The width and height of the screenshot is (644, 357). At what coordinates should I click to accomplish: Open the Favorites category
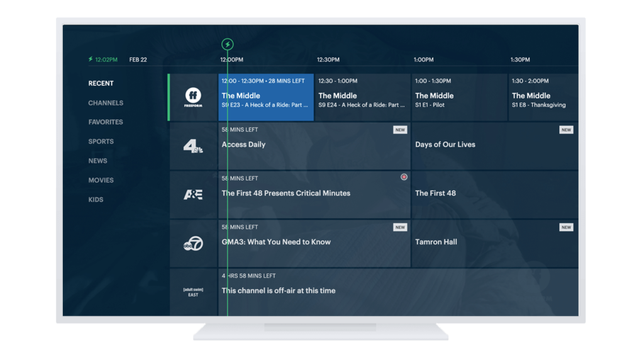(x=106, y=122)
